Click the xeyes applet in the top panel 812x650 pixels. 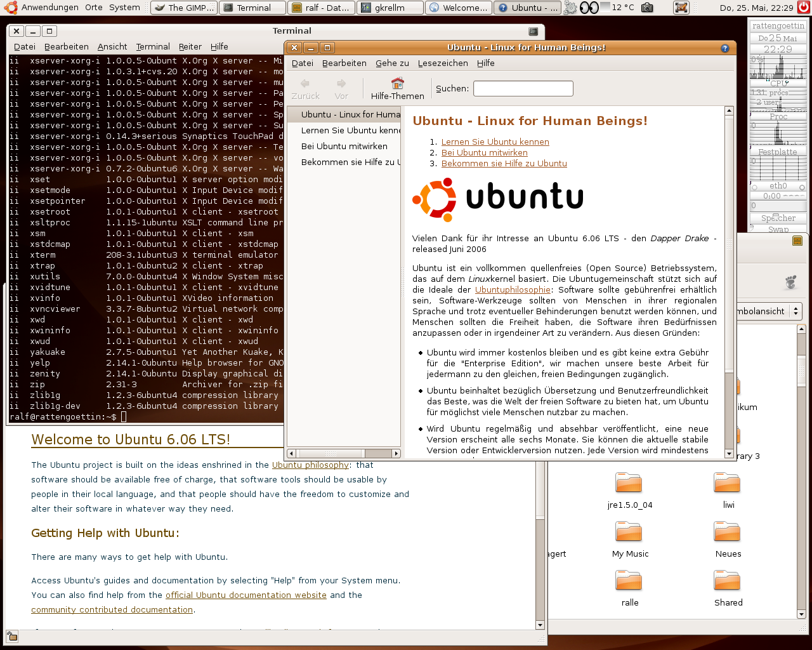[589, 8]
